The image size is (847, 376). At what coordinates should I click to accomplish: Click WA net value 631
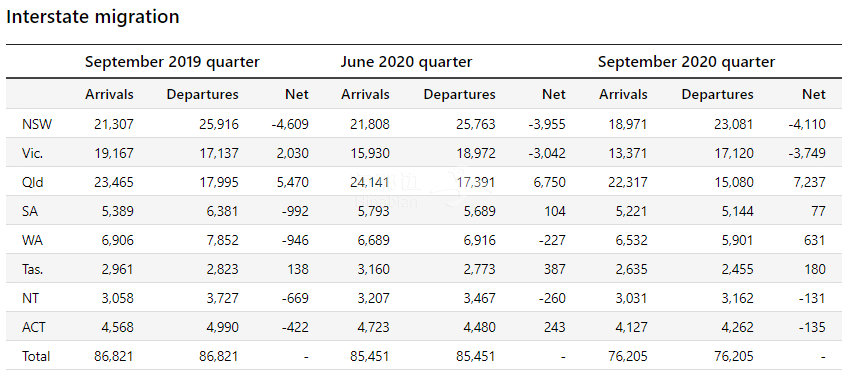(814, 240)
